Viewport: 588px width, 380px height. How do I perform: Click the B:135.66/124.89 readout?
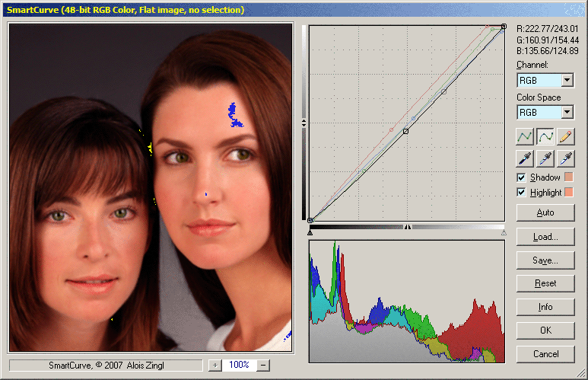[548, 51]
